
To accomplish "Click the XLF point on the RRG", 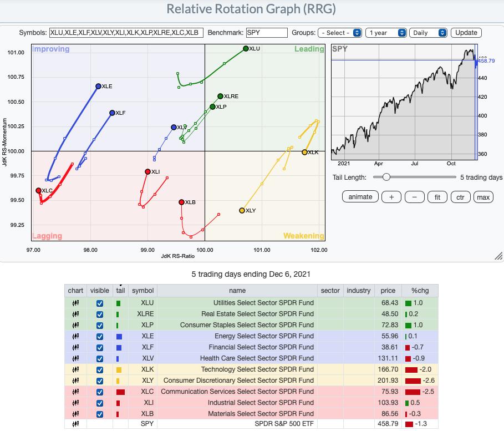I will pyautogui.click(x=112, y=113).
